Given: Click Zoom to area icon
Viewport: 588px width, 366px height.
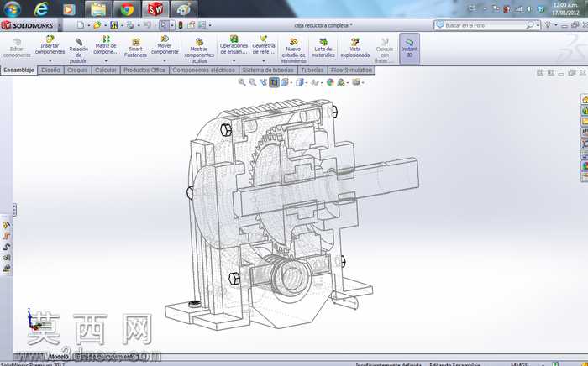Looking at the screenshot, I should point(253,82).
